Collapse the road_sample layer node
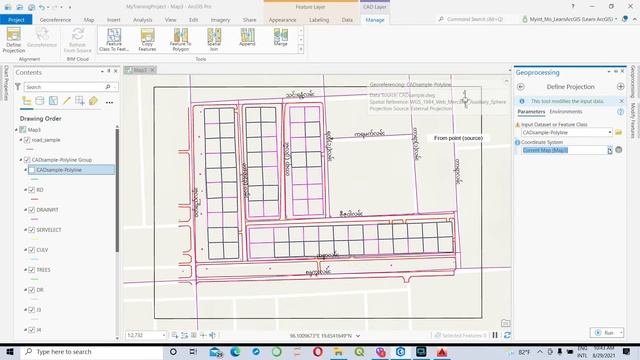This screenshot has height=360, width=640. tap(21, 140)
